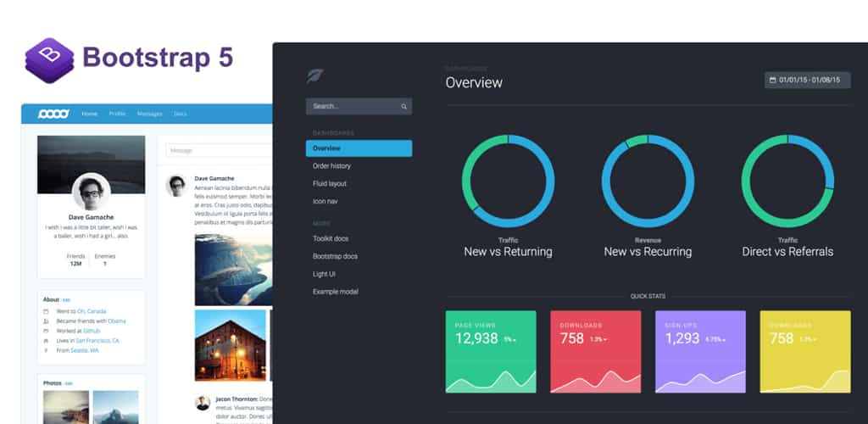This screenshot has width=868, height=424.
Task: Follow the Github link in About
Action: [x=92, y=331]
